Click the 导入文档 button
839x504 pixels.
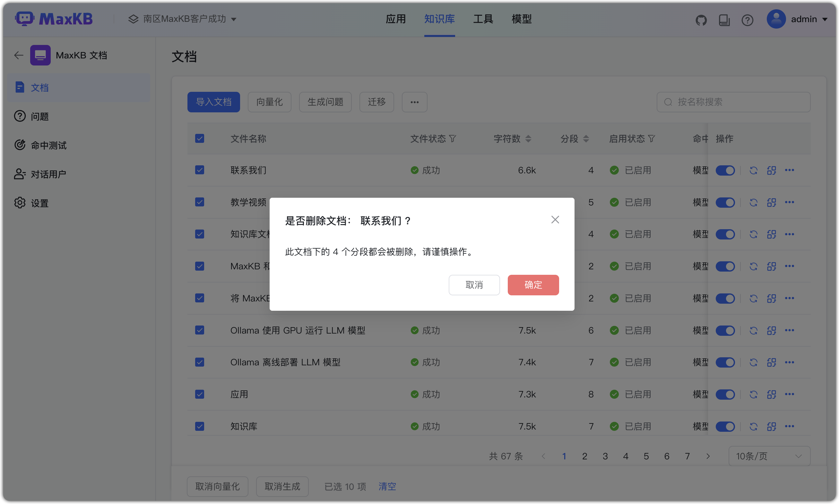pyautogui.click(x=213, y=102)
